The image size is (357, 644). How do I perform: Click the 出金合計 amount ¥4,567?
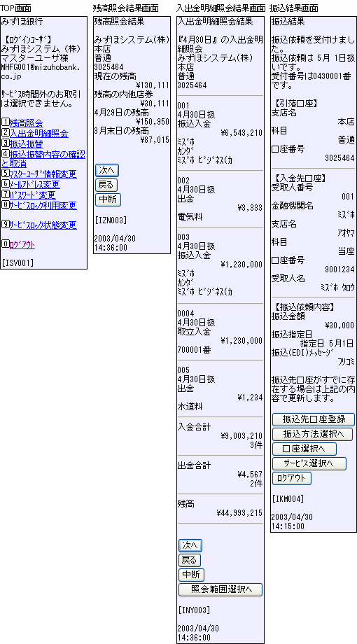(249, 475)
